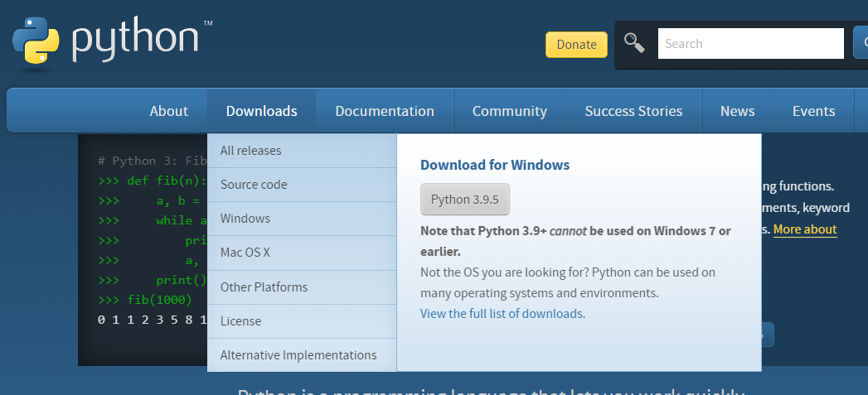Open the Downloads menu
Viewport: 868px width, 395px height.
click(x=261, y=111)
